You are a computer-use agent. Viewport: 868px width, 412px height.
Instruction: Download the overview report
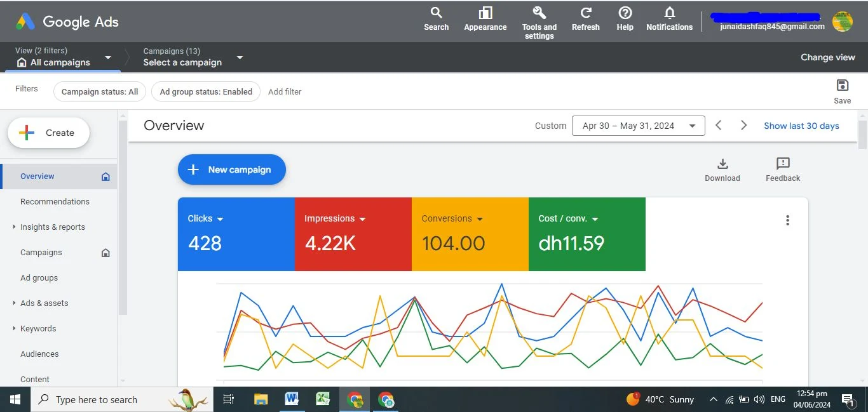pos(722,169)
